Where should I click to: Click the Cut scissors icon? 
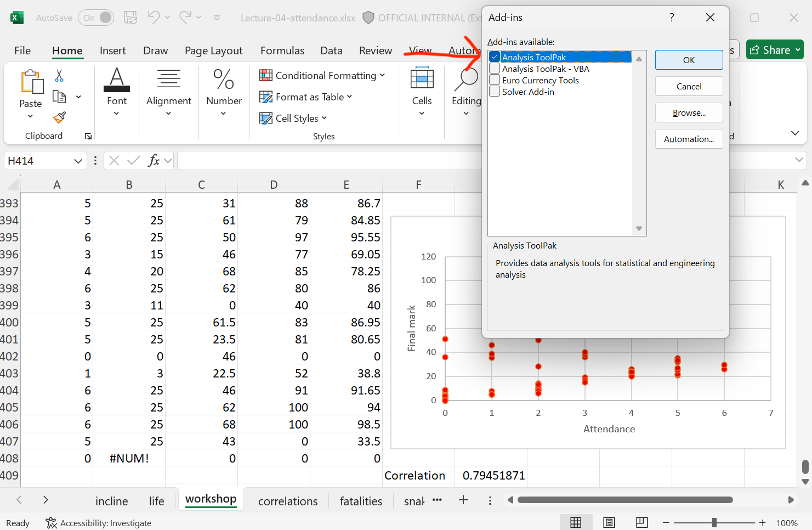[x=59, y=75]
